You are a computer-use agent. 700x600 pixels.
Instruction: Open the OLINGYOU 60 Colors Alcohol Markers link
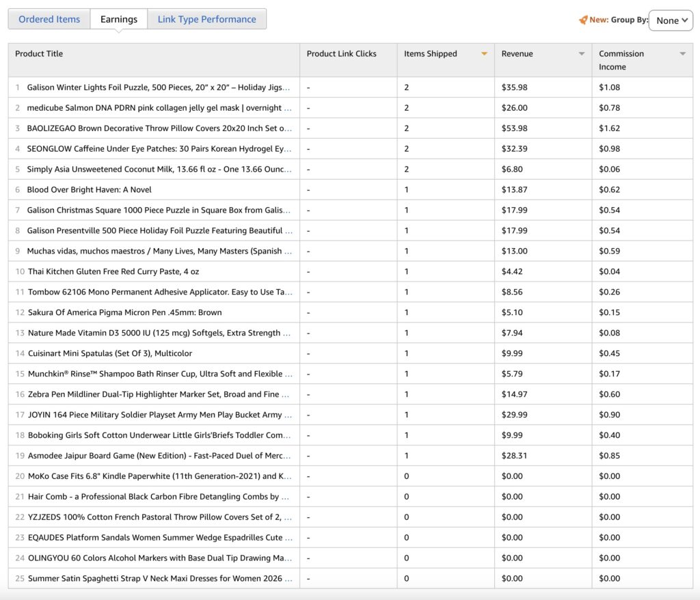(x=160, y=558)
